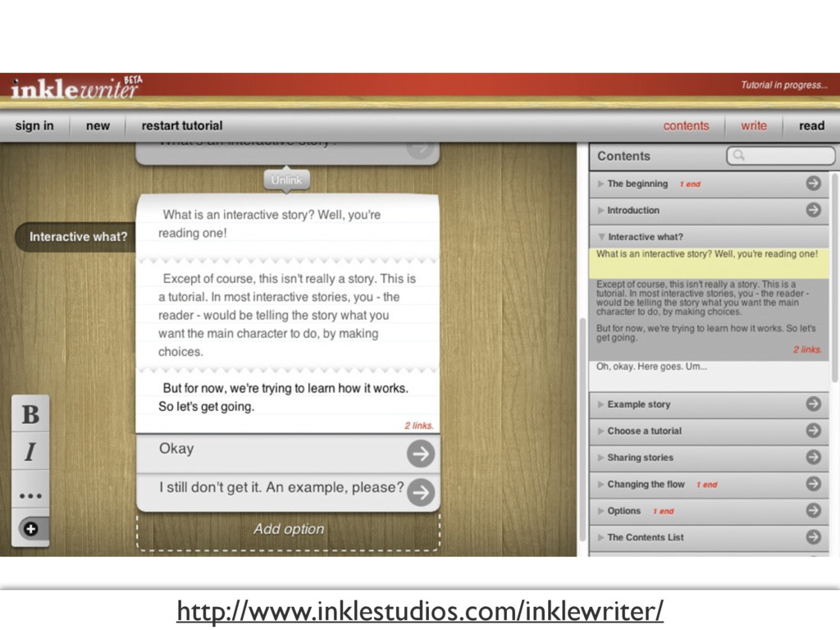Follow the arrow next to Okay option
840x630 pixels.
[x=421, y=454]
